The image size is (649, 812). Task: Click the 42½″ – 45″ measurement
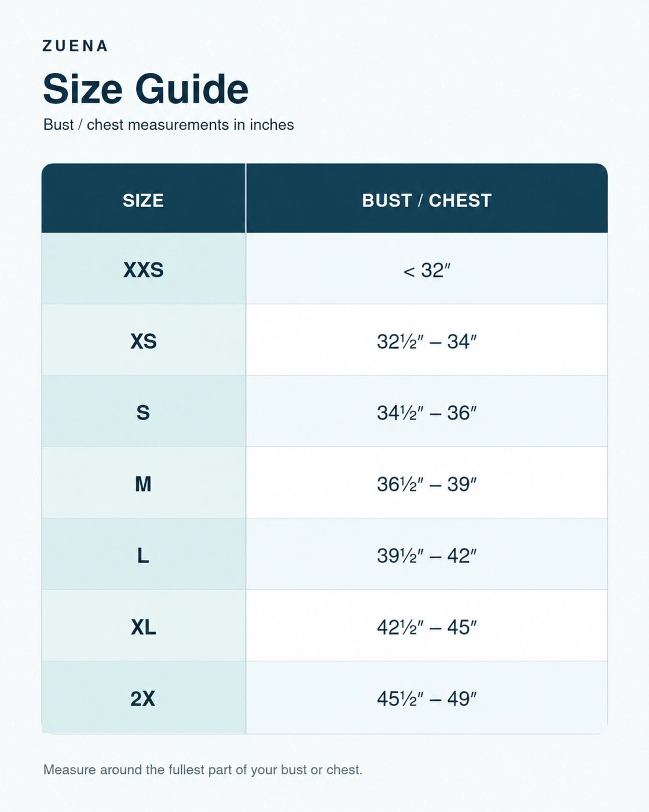[x=427, y=627]
